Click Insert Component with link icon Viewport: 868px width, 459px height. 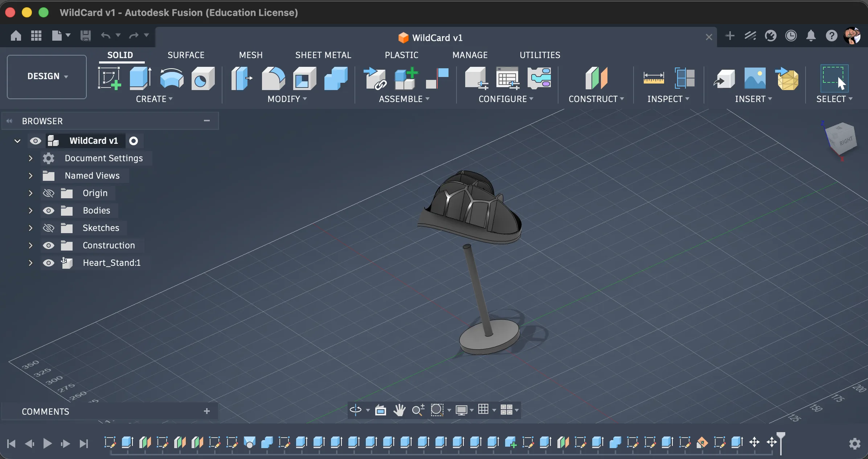375,78
